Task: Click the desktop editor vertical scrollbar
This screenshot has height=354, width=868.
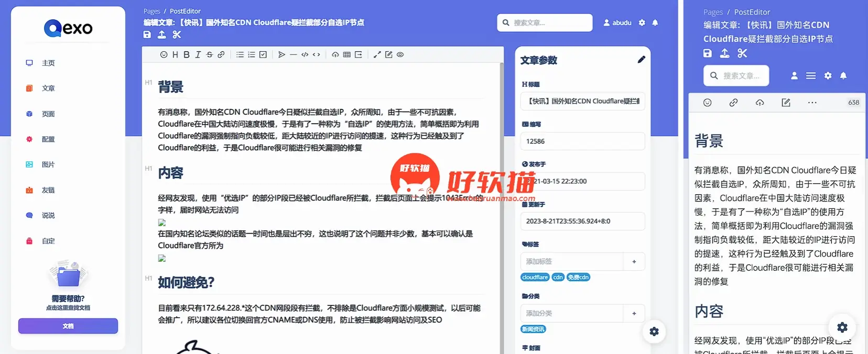Action: click(x=502, y=209)
